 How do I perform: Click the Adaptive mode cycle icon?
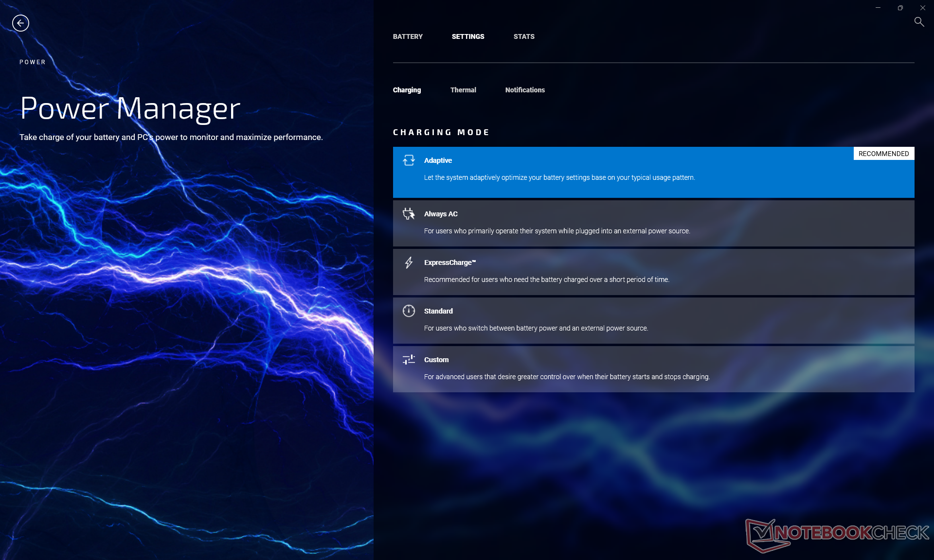coord(409,160)
